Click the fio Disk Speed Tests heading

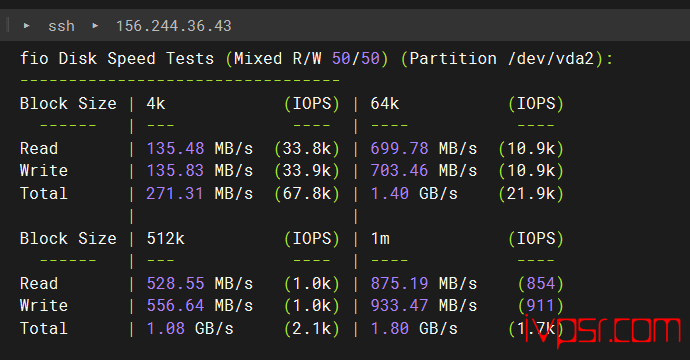pyautogui.click(x=117, y=59)
